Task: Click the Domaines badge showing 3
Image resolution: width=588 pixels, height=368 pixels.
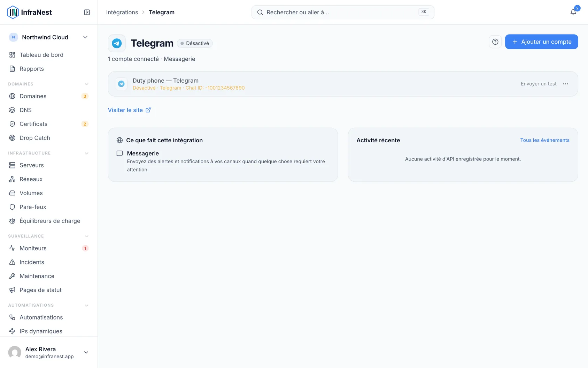Action: [85, 96]
